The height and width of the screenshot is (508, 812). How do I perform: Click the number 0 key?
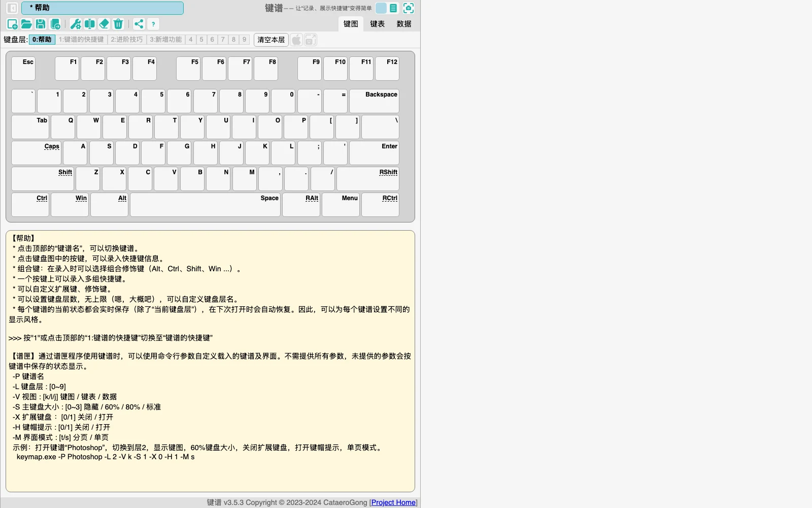283,101
